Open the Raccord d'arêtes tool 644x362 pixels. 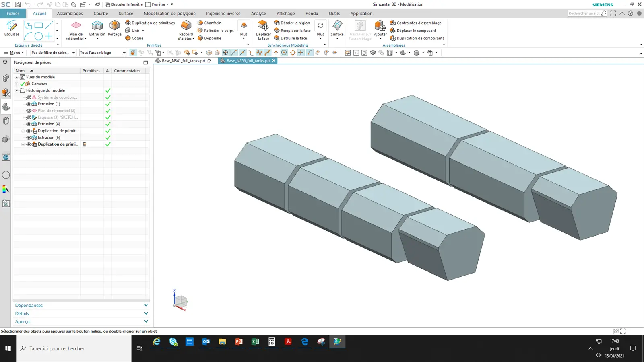click(x=186, y=30)
